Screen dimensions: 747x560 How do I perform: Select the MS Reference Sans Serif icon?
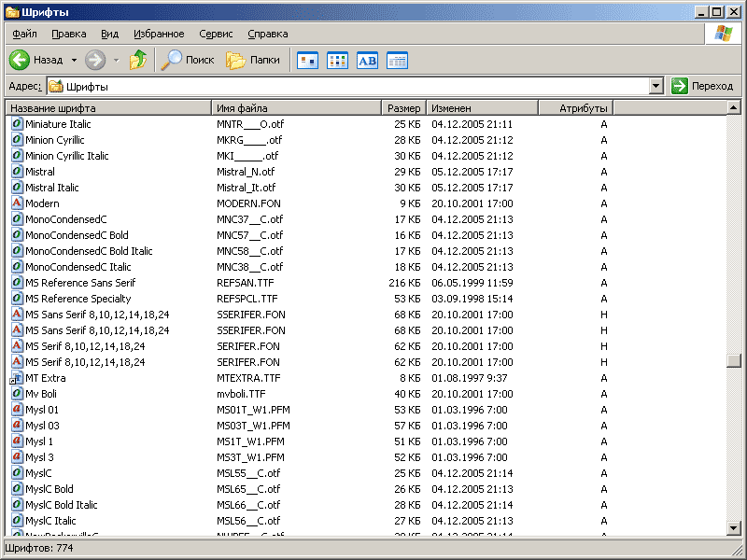tap(17, 283)
